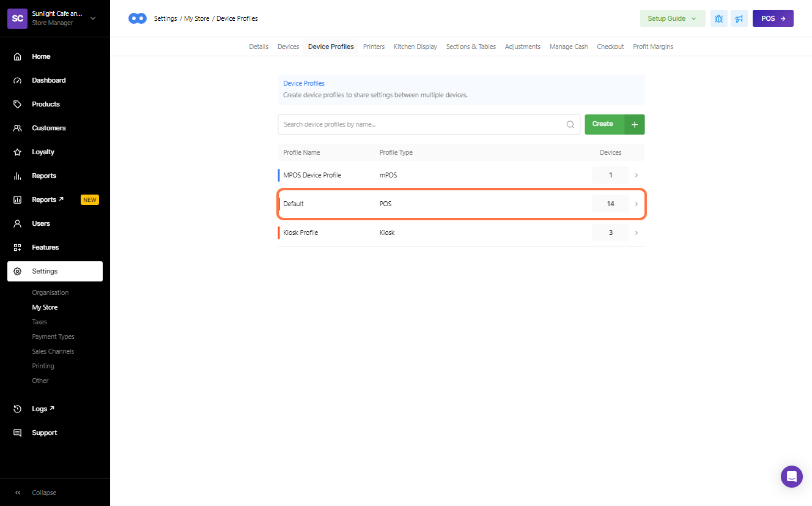Open the store account switcher dropdown

point(93,18)
